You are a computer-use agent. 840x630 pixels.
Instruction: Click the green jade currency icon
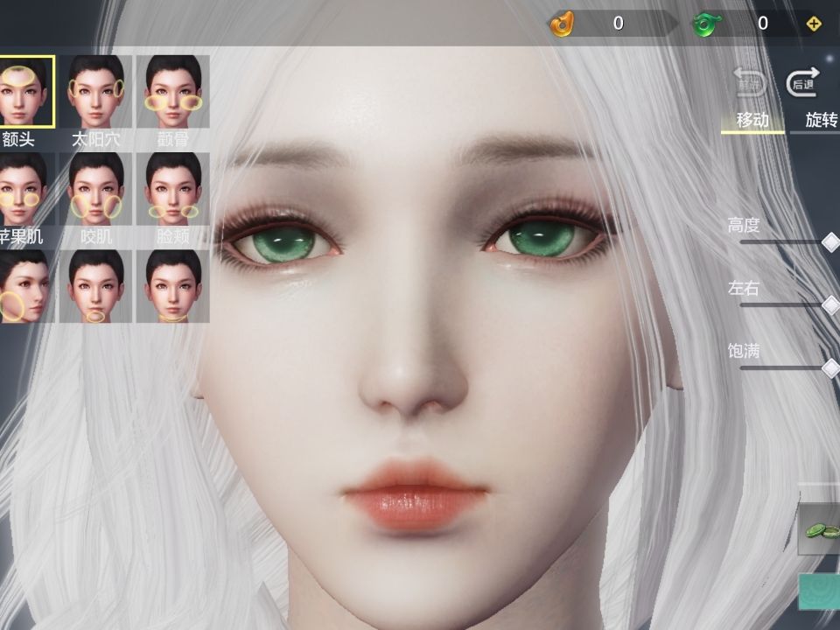(x=707, y=24)
